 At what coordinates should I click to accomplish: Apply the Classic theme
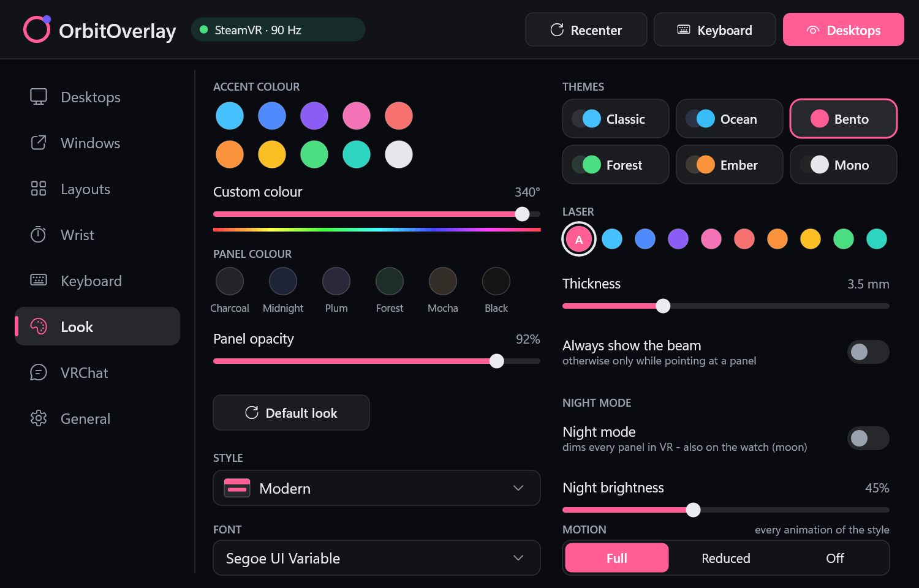coord(616,119)
